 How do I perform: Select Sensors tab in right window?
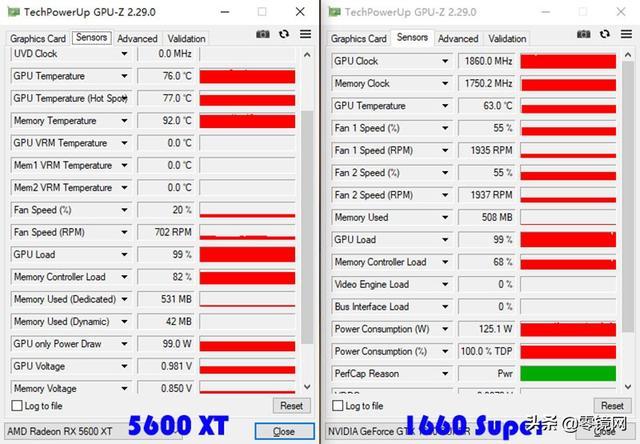pos(412,38)
